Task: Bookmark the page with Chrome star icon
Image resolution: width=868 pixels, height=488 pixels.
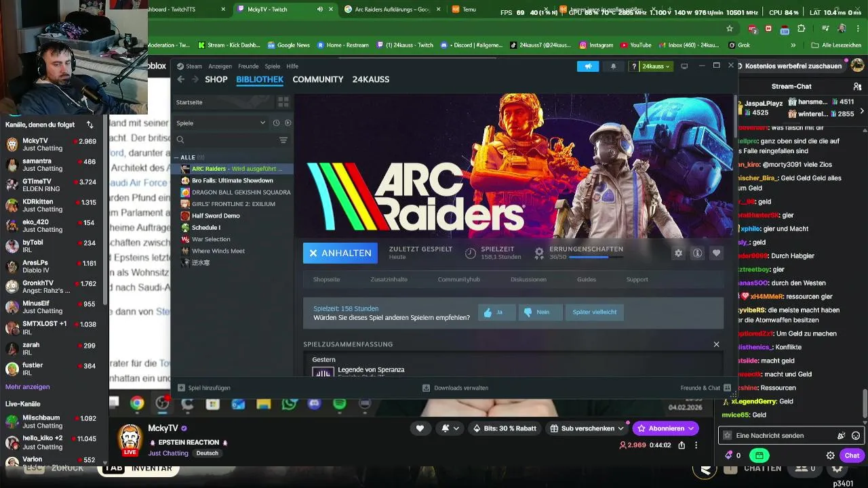Action: 730,28
